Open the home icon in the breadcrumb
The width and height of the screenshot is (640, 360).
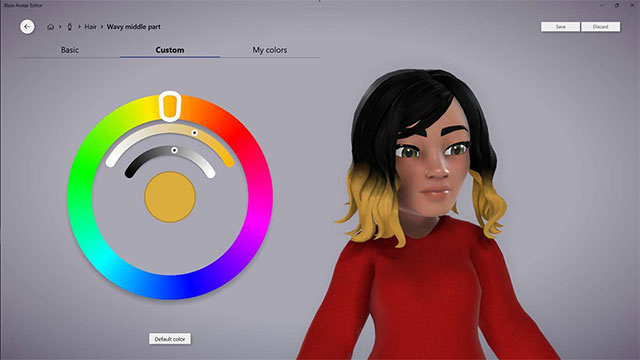coord(51,27)
